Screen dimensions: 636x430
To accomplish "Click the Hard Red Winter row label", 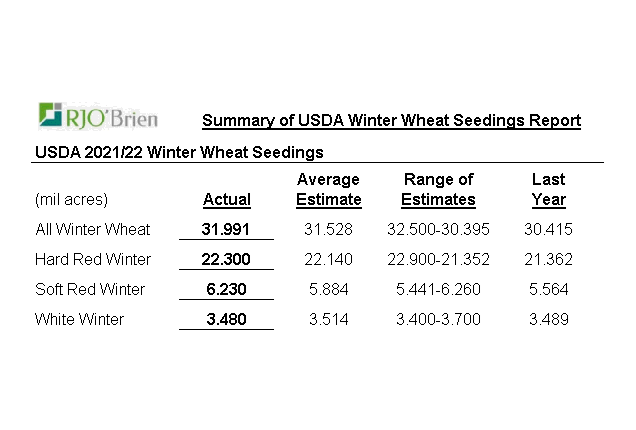I will click(x=93, y=259).
